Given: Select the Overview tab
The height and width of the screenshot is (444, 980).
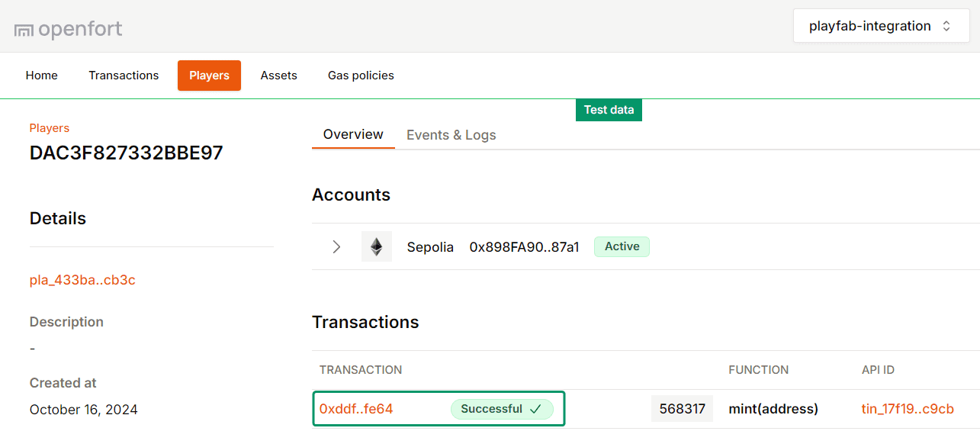Looking at the screenshot, I should click(353, 134).
